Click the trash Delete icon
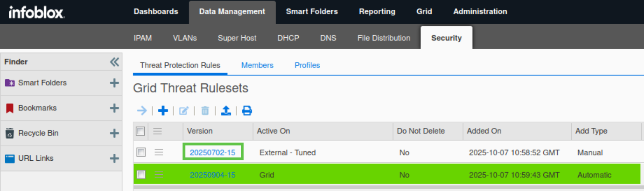 205,111
